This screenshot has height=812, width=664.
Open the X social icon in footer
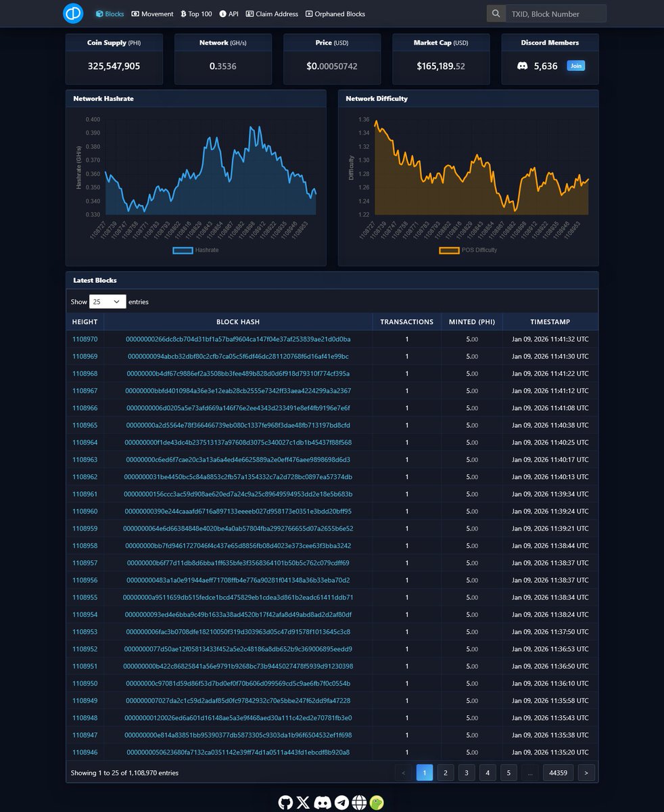coord(303,802)
